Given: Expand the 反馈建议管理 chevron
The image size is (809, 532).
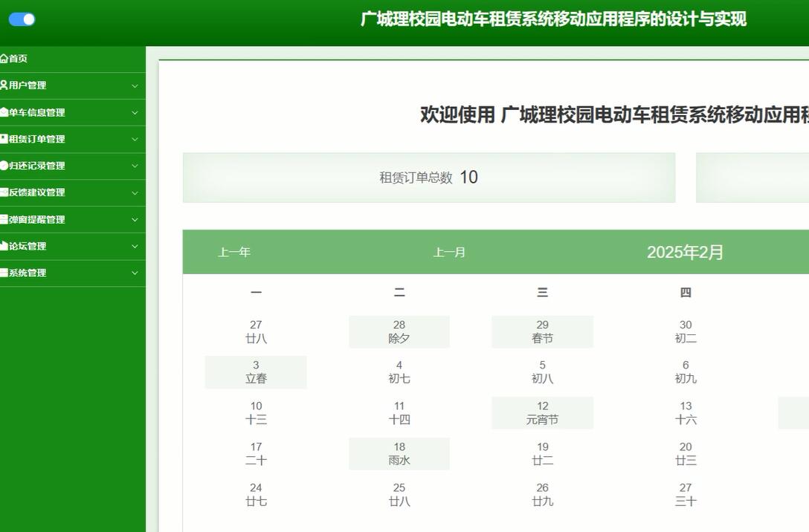Looking at the screenshot, I should pos(135,192).
